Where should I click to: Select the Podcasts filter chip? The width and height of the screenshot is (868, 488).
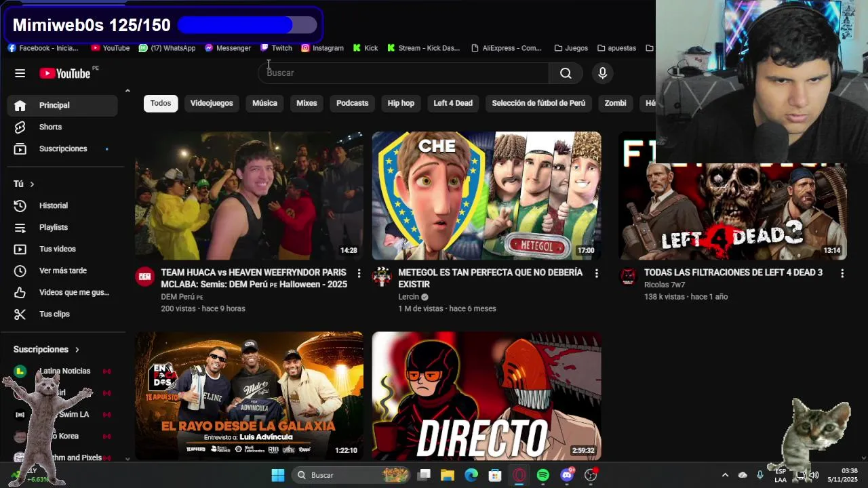pyautogui.click(x=352, y=103)
